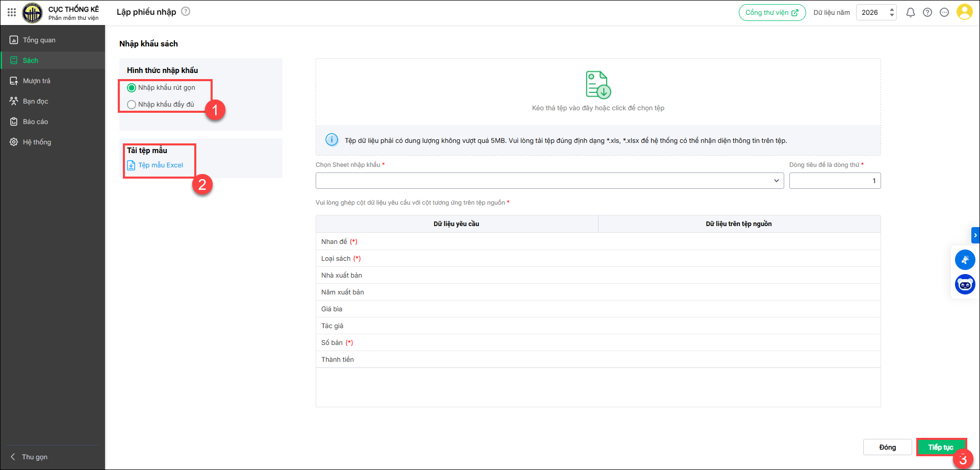
Task: Expand the blue right-side panel arrow
Action: click(x=975, y=235)
